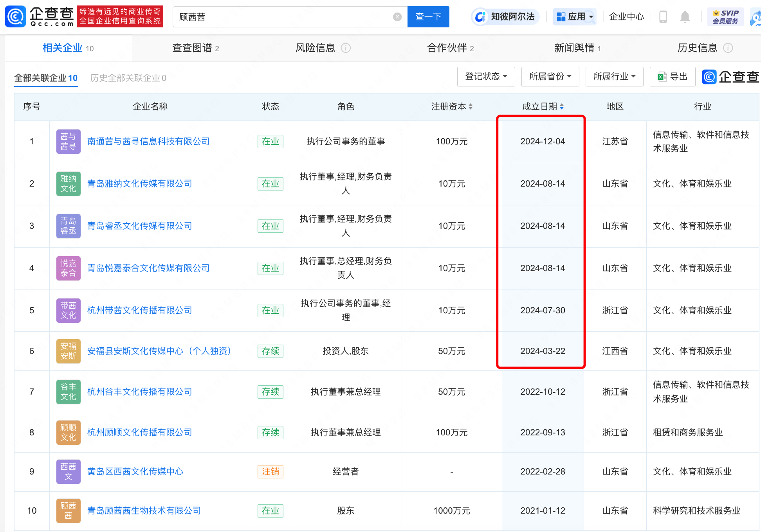Click 青岛睿丞 company logo thumbnail
Image resolution: width=761 pixels, height=532 pixels.
69,226
